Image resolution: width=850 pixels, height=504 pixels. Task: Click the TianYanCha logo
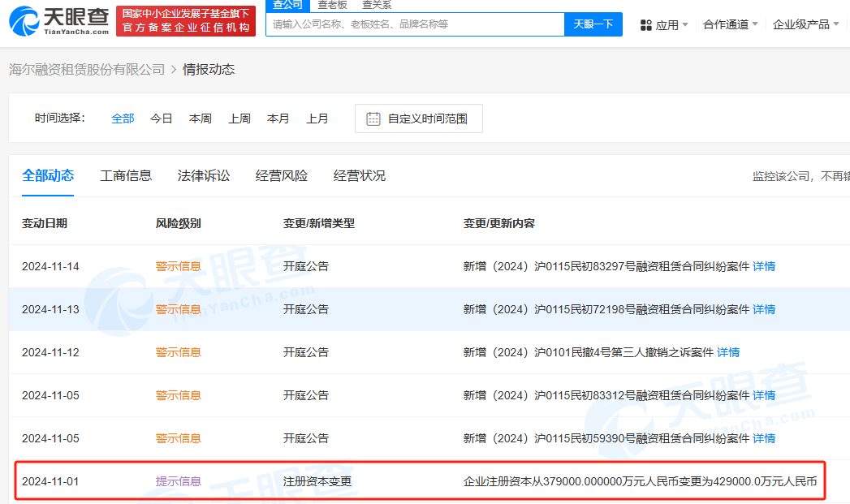pyautogui.click(x=59, y=21)
